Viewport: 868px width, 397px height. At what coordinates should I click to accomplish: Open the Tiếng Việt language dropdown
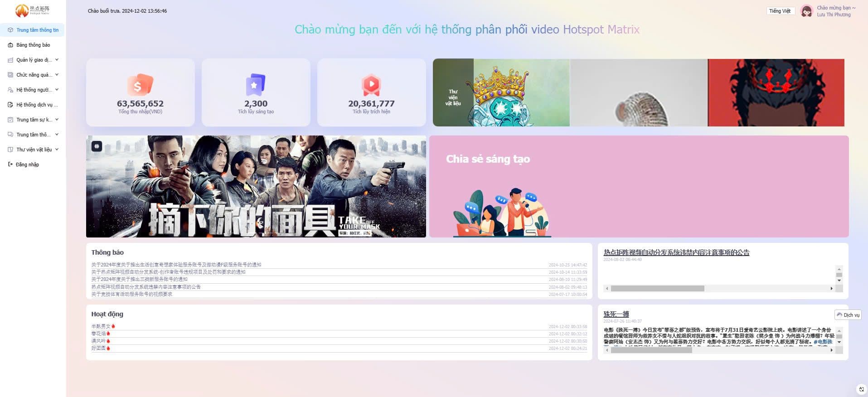click(x=780, y=11)
